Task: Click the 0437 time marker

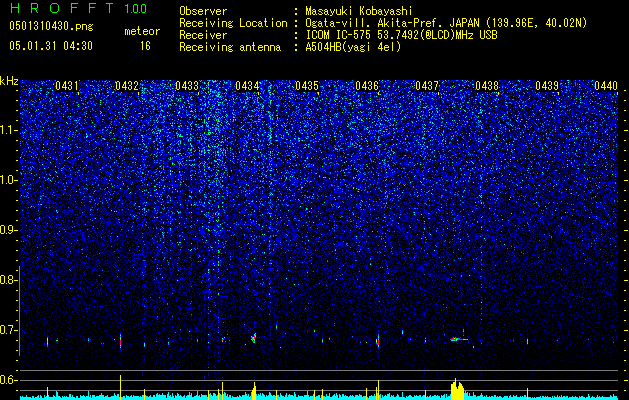Action: (x=427, y=86)
